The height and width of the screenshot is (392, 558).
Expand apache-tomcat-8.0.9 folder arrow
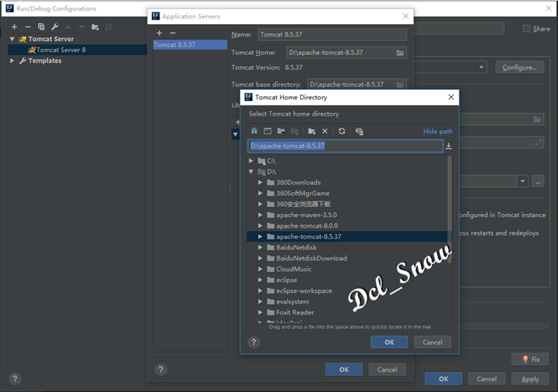(260, 225)
